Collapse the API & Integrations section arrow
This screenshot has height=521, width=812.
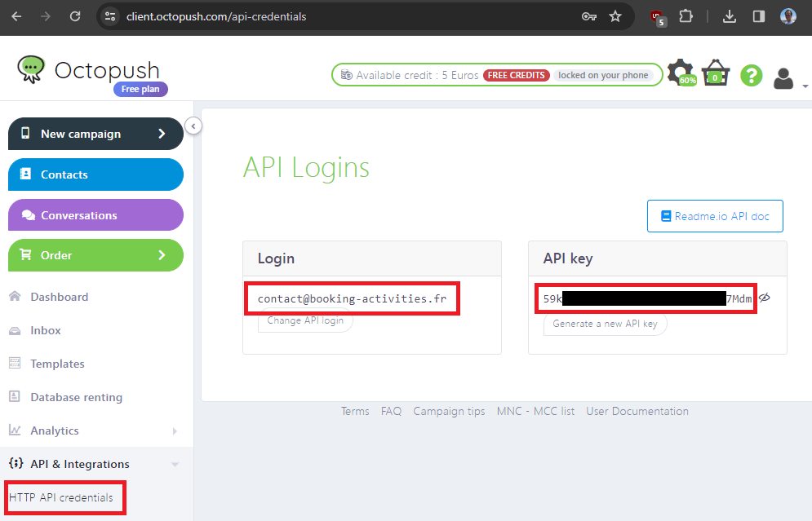[175, 465]
